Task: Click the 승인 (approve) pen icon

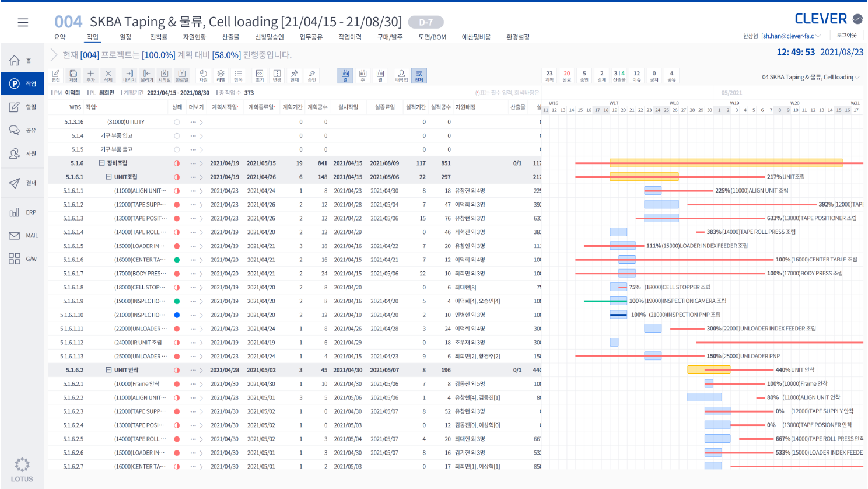Action: [x=312, y=76]
